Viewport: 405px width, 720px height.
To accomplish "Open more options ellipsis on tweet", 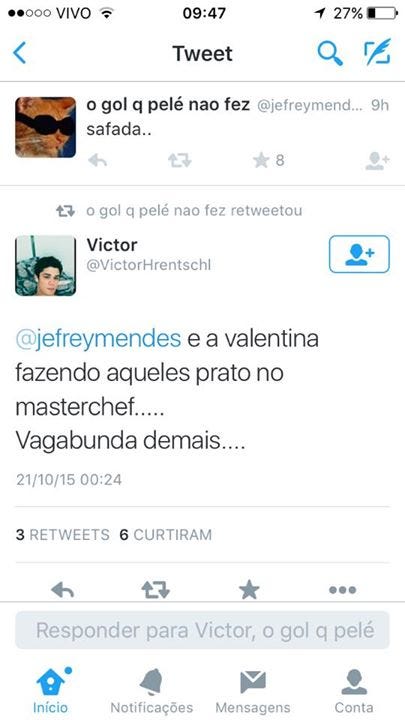I will [343, 590].
